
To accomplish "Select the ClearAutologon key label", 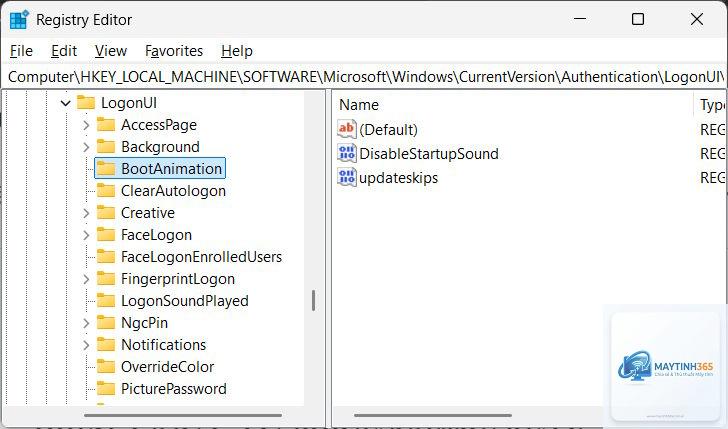I will pos(173,190).
